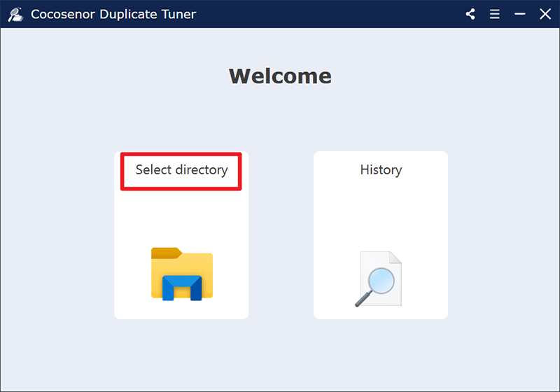Click the share icon in title bar
This screenshot has width=560, height=392.
pyautogui.click(x=470, y=14)
